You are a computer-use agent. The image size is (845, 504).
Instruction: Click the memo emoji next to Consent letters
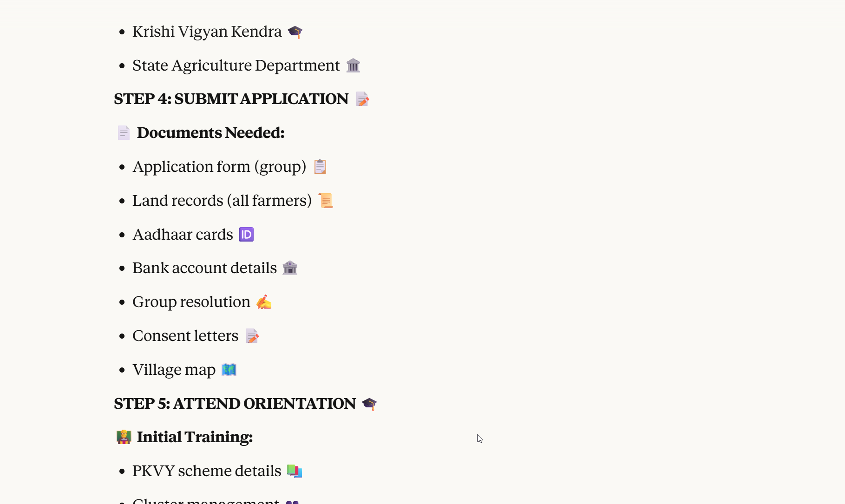coord(252,336)
